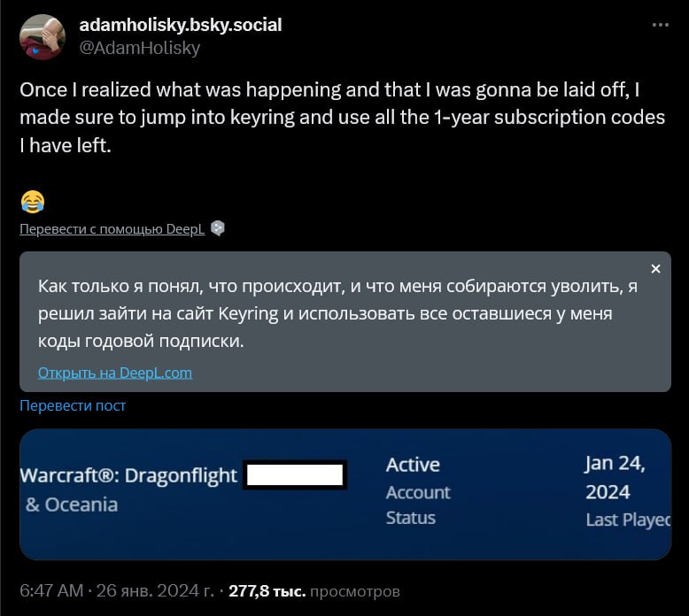Click Warcraft: Dragonflight title in image
Screen dimensions: 689x616
pos(128,475)
